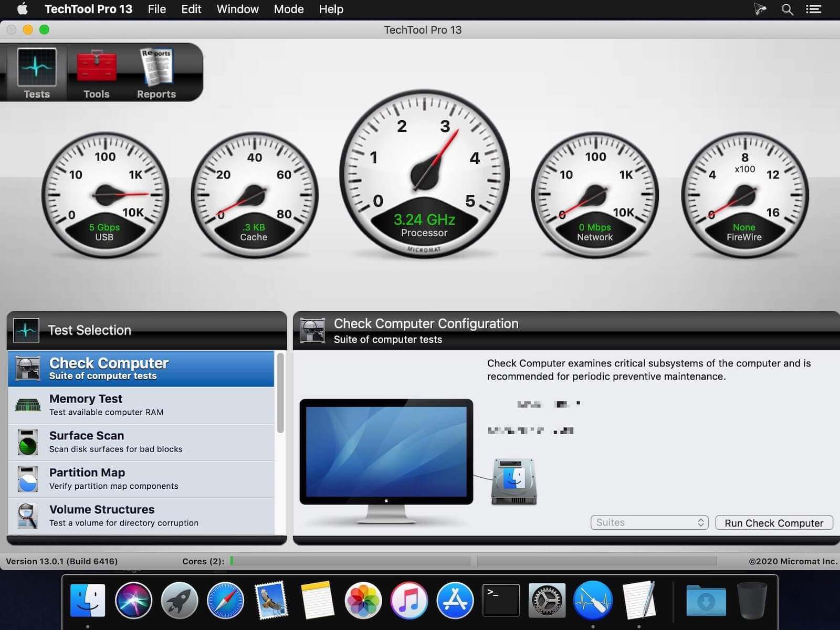Screen dimensions: 840x630
Task: Open Terminal from the Dock
Action: click(x=501, y=600)
